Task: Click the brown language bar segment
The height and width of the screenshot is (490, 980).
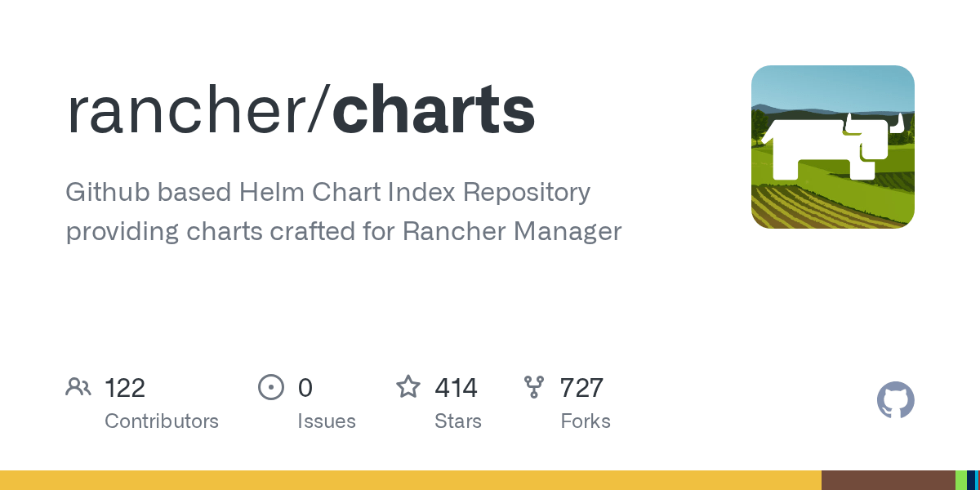Action: coord(889,480)
